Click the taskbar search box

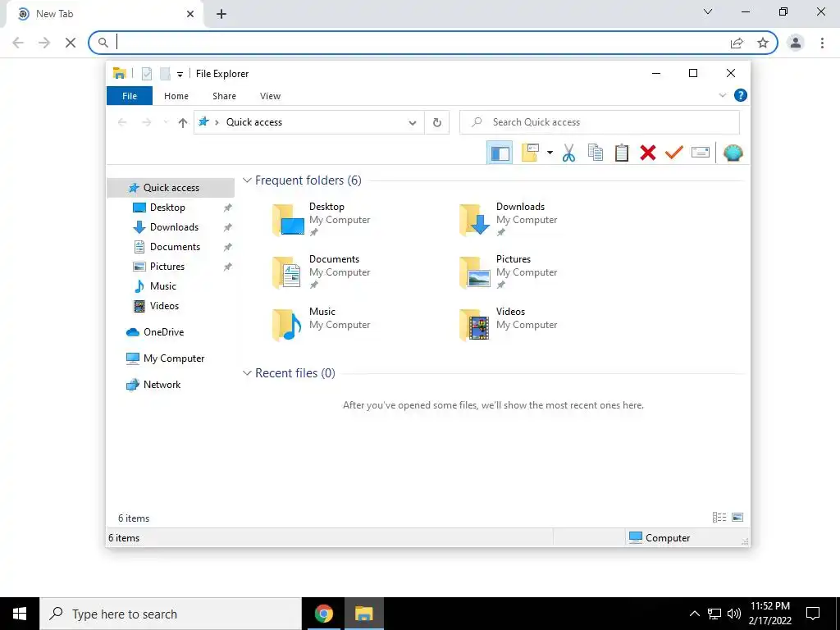[171, 614]
